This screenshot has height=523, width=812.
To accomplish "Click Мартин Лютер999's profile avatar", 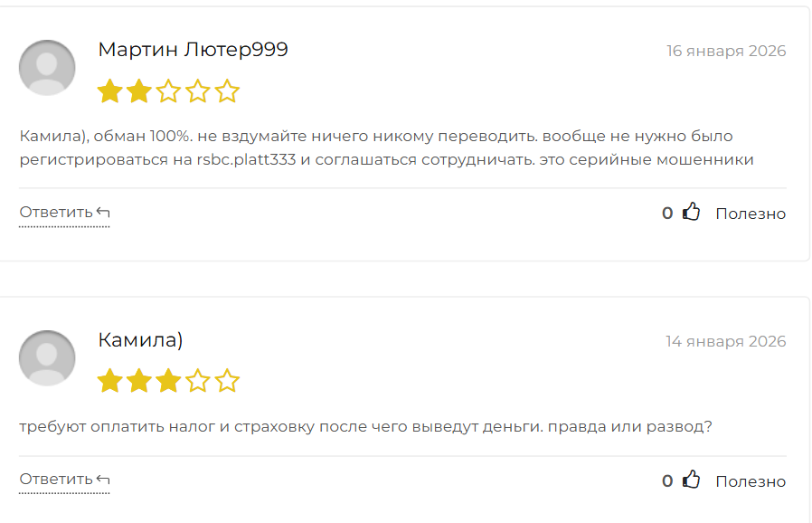I will point(47,68).
